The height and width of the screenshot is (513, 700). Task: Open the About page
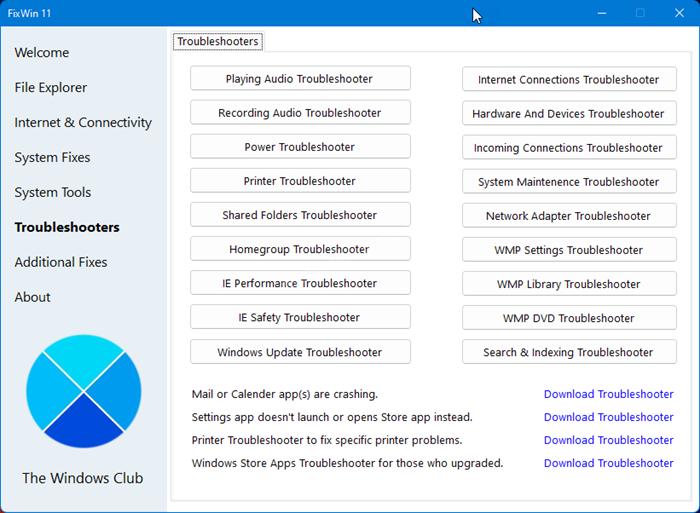point(32,297)
